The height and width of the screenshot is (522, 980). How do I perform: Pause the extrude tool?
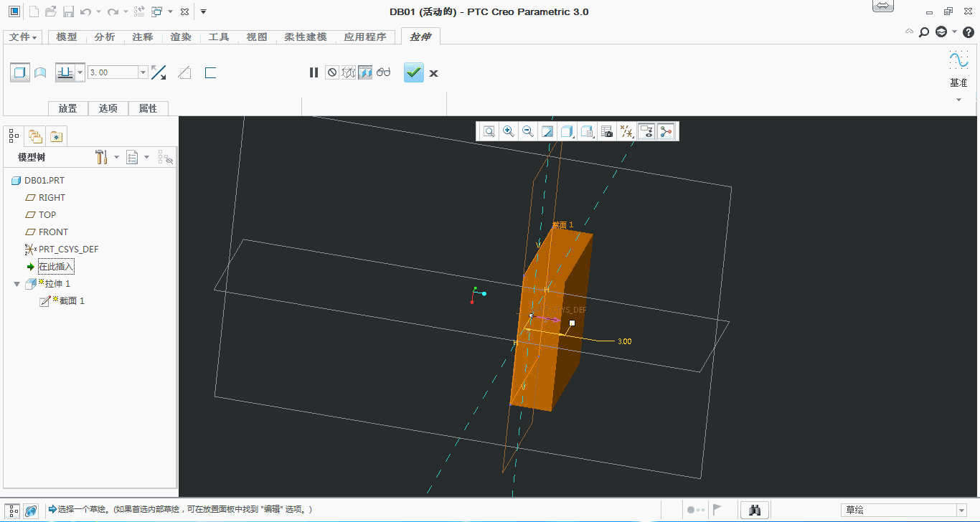click(314, 72)
